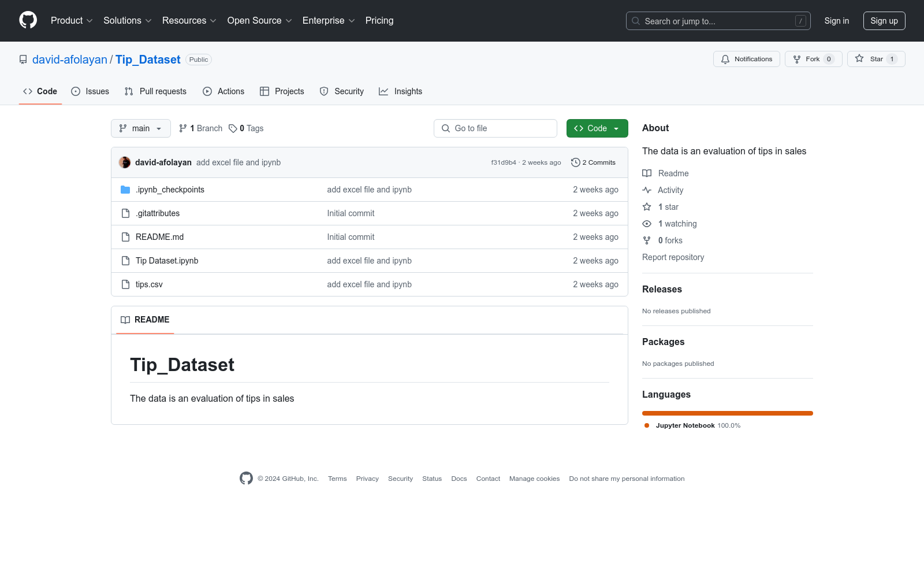
Task: Click the footer Privacy link
Action: (367, 479)
